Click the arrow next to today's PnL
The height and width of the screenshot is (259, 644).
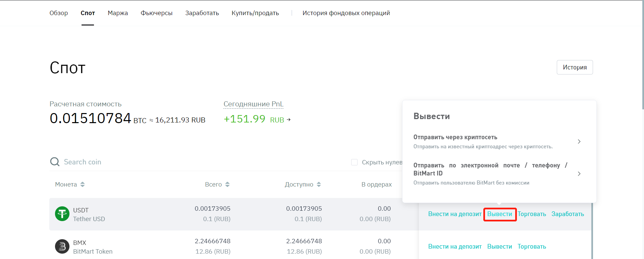pos(289,119)
